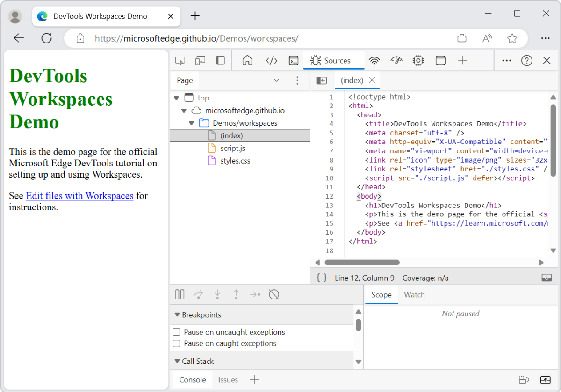Switch to the Watch tab

[414, 294]
